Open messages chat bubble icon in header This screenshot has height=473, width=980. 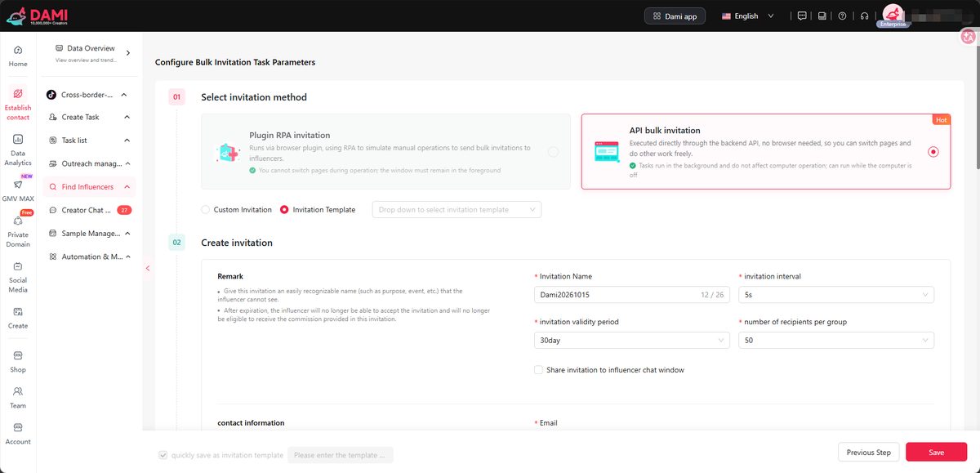(802, 16)
